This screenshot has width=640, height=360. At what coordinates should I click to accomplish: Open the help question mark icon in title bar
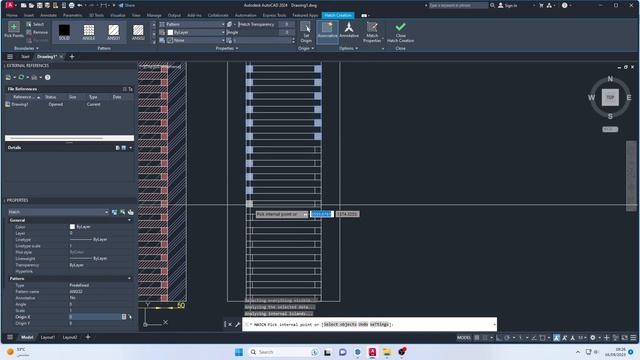[564, 5]
